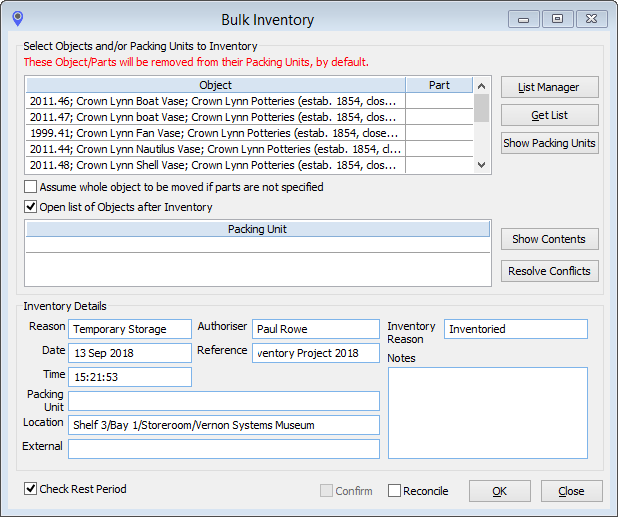Click the Inventory Reason field Inventoried
Viewport: 618px width, 517px height.
[x=516, y=329]
